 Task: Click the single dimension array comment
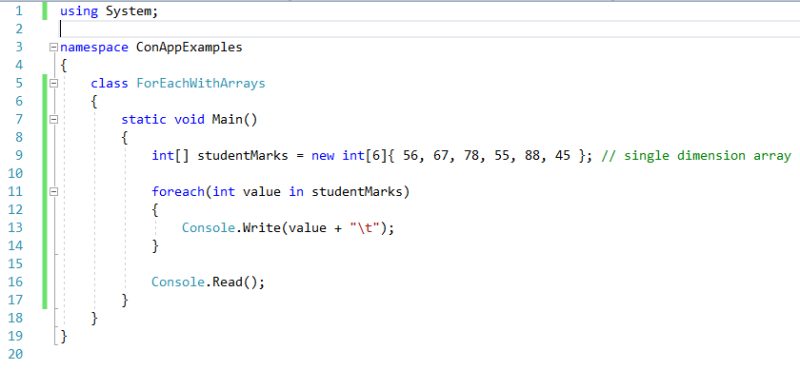[x=696, y=156]
